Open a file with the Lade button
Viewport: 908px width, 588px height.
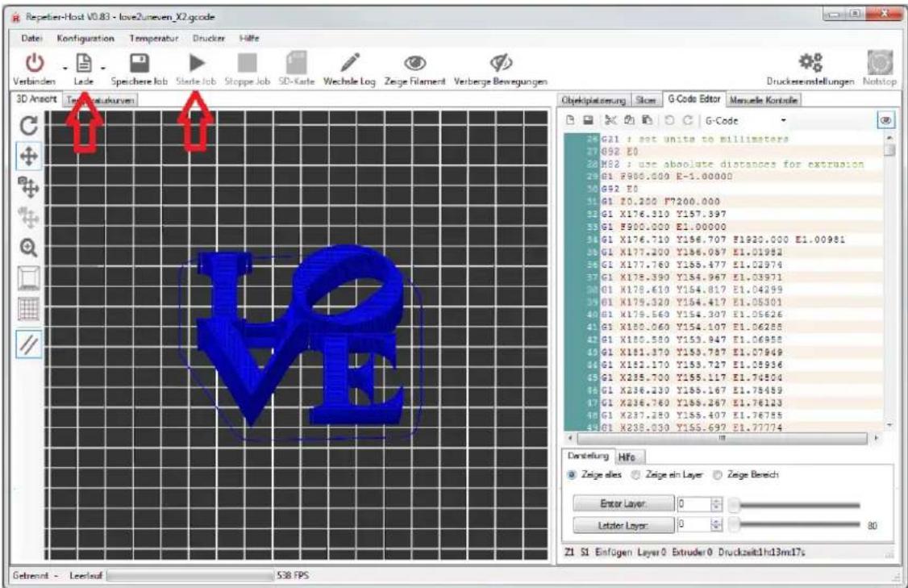84,69
